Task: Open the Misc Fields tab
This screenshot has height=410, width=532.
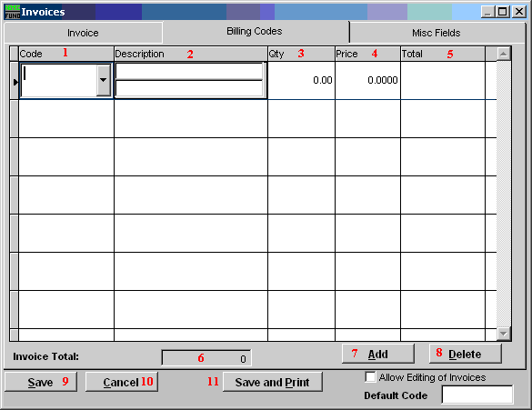Action: coord(437,33)
